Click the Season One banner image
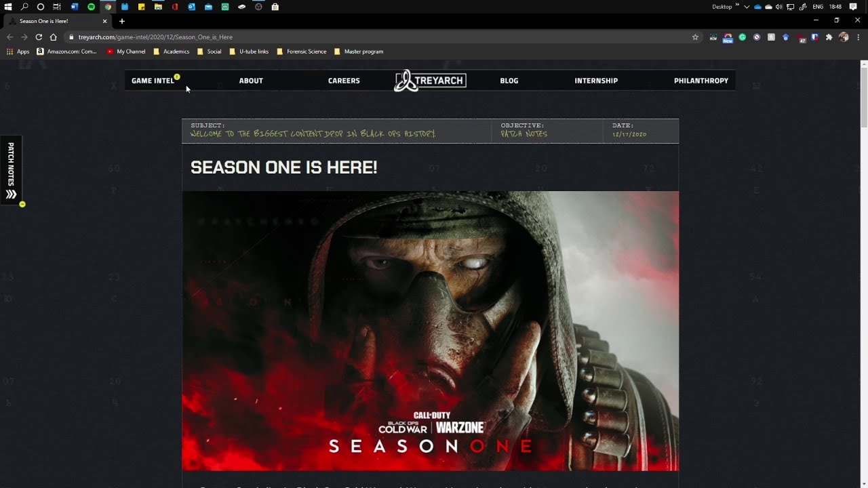Screen dimensions: 868x488 point(430,331)
